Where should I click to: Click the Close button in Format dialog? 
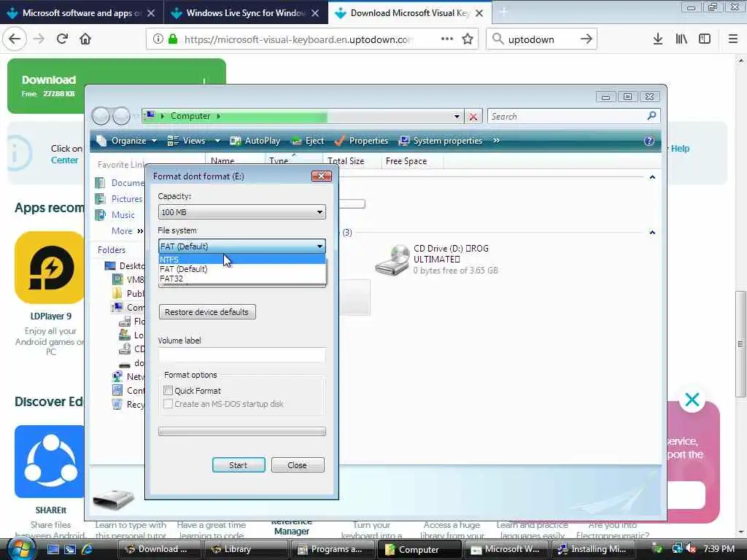click(x=298, y=464)
